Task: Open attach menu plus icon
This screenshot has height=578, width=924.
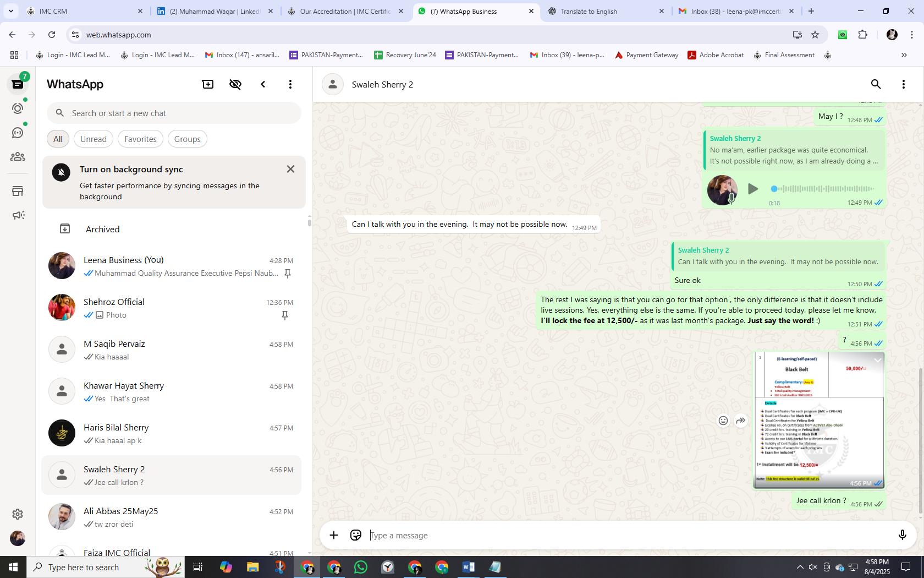Action: click(334, 535)
